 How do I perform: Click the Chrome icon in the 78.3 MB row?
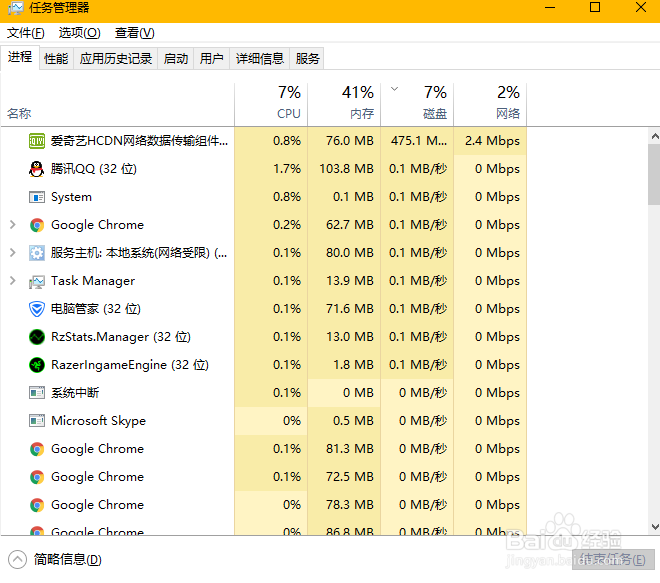coord(37,505)
